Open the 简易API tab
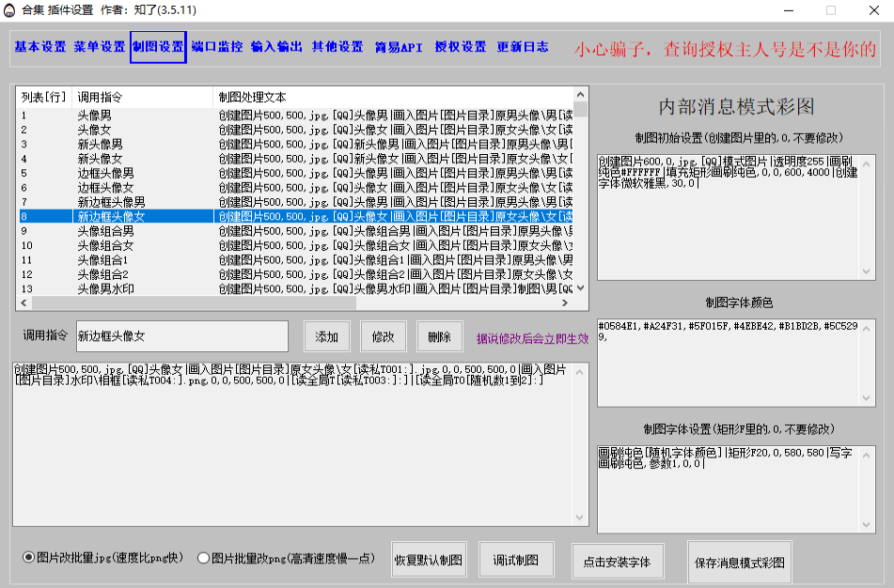This screenshot has width=894, height=588. coord(399,47)
